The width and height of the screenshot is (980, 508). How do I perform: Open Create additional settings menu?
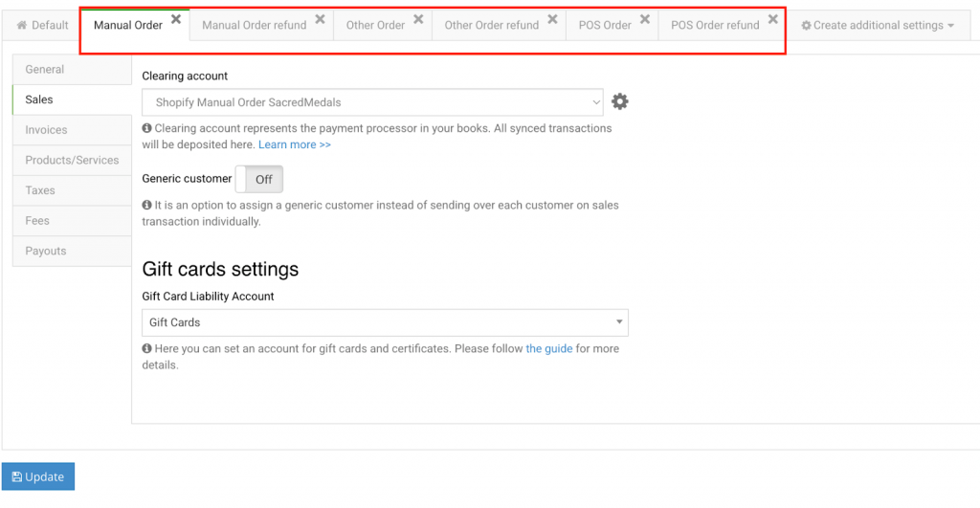(878, 26)
